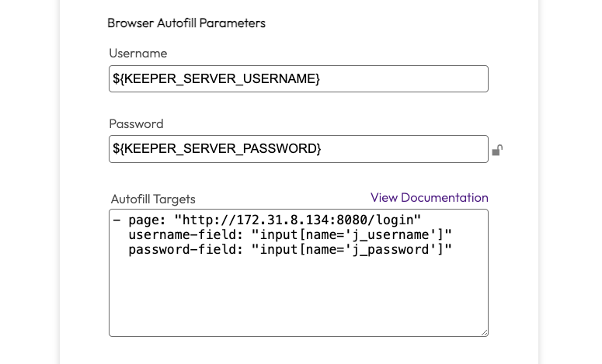
Task: Click the input[name='j_username'] selector text
Action: (x=351, y=234)
